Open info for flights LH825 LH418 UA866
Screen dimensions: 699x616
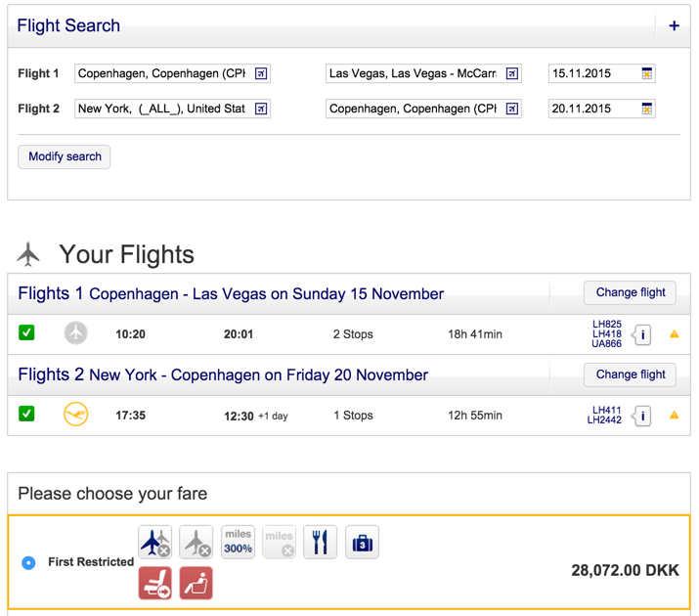point(642,334)
